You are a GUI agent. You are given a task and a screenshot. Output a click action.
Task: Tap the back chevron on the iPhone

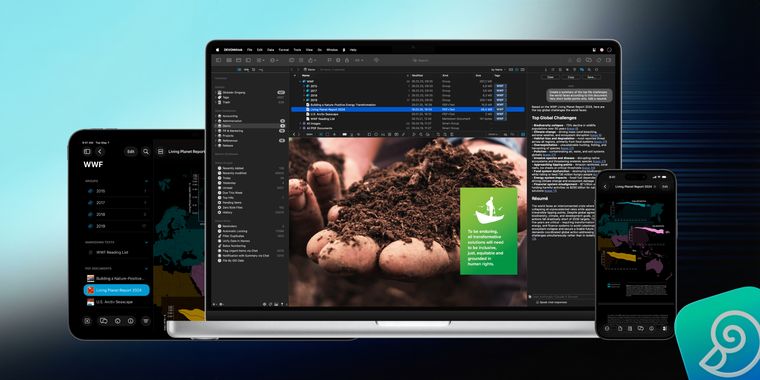point(605,187)
